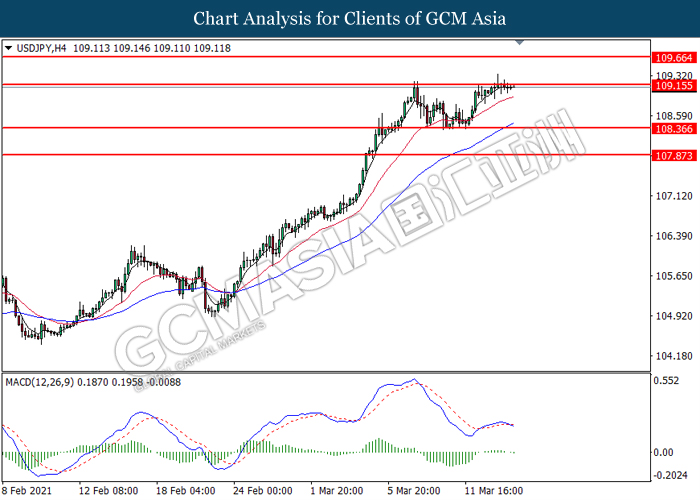
Task: Click the horizontal red line at 109.664
Action: (x=326, y=57)
